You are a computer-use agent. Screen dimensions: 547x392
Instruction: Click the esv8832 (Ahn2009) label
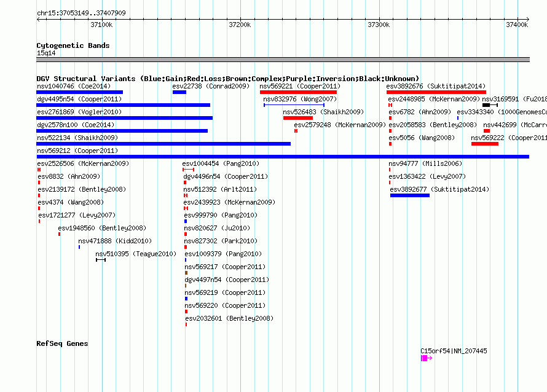click(x=69, y=176)
